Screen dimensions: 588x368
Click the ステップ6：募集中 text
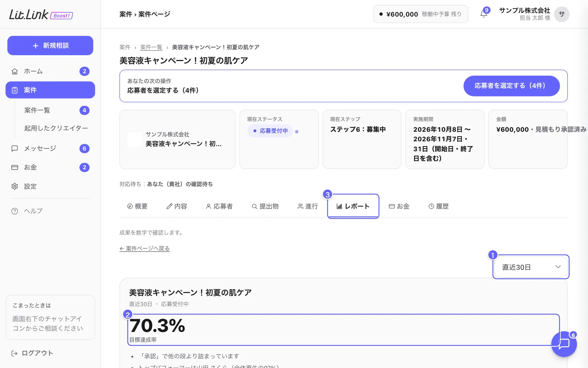(358, 130)
